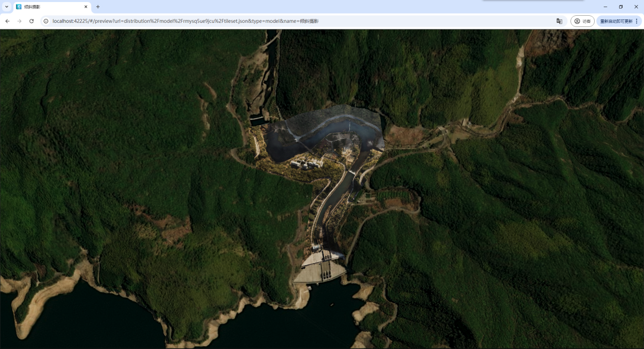The height and width of the screenshot is (349, 644).
Task: Open the 访客 guest profile button
Action: coord(582,21)
